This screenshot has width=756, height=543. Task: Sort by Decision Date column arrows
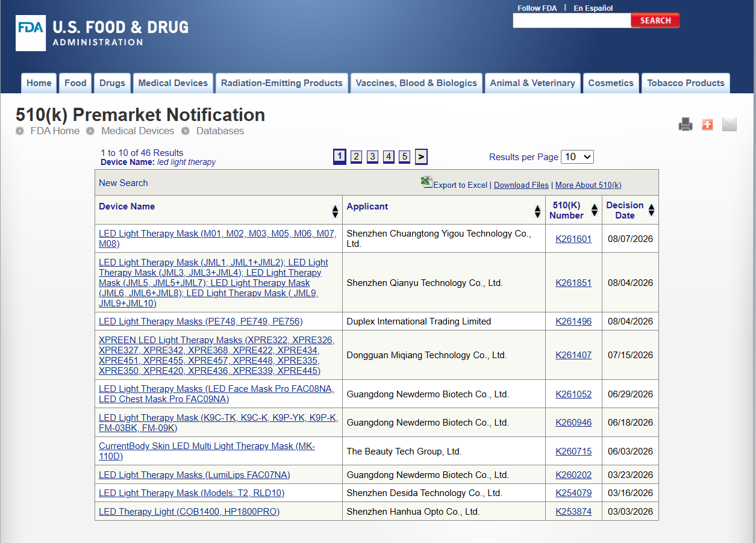[651, 210]
